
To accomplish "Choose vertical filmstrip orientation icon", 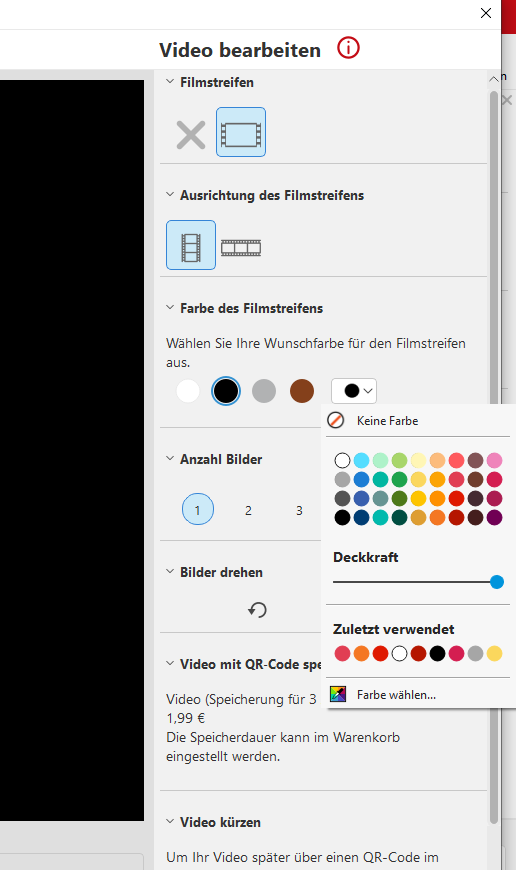I will click(191, 245).
